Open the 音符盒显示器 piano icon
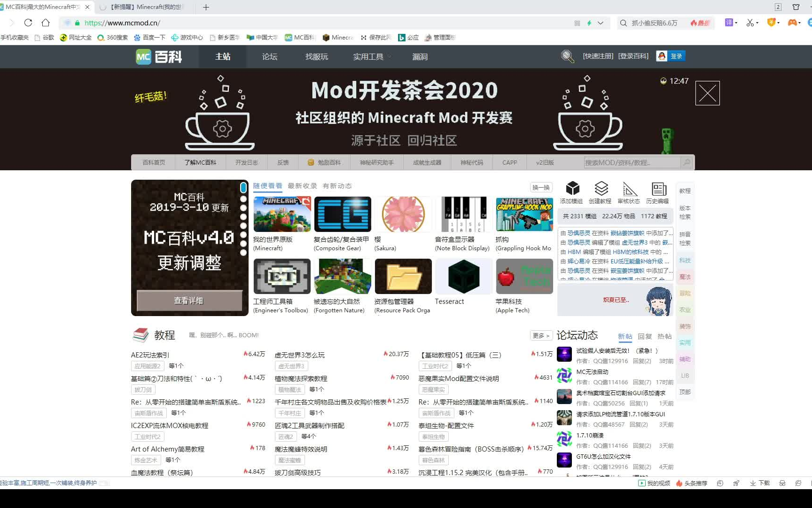 [x=464, y=214]
